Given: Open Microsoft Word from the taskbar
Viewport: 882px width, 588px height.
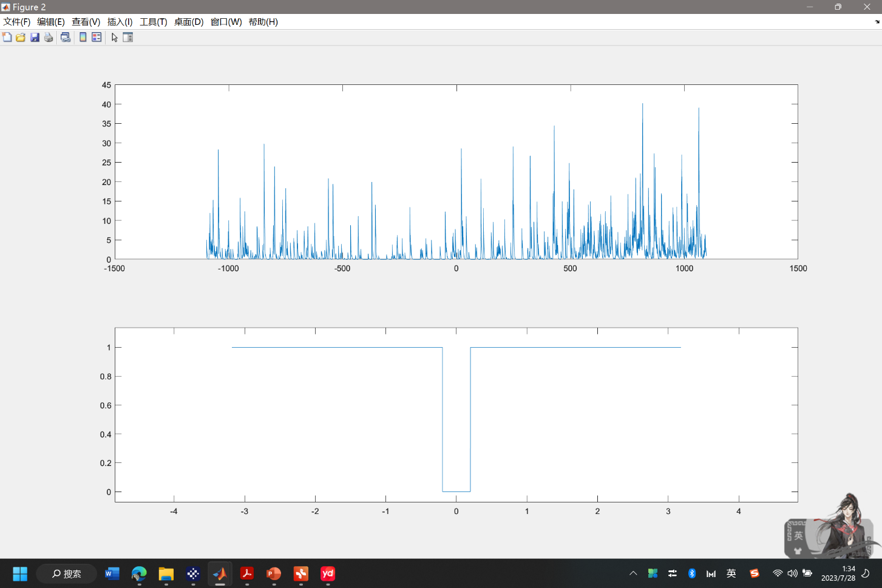Looking at the screenshot, I should [112, 573].
